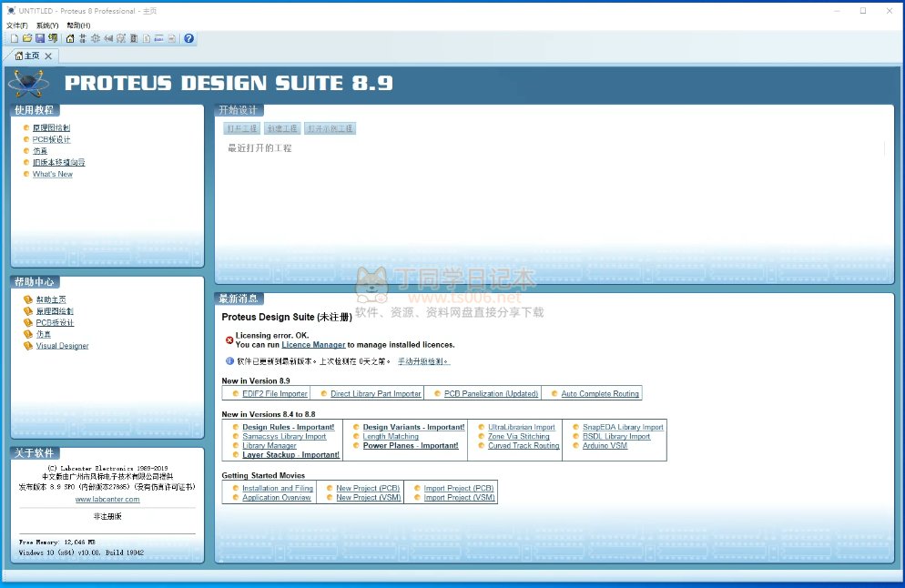
Task: Click the Auto Complete Routing link
Action: click(600, 393)
